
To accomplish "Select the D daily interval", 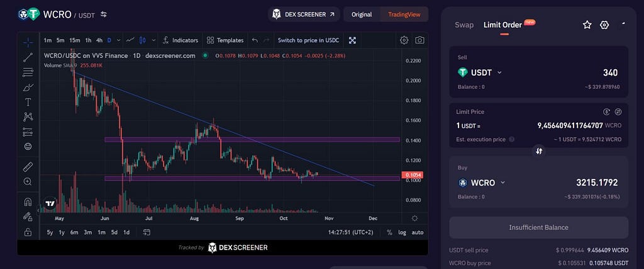I will coord(109,40).
